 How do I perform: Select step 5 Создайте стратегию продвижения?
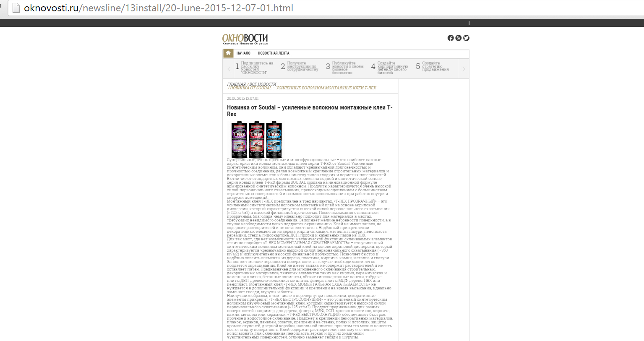[x=433, y=66]
